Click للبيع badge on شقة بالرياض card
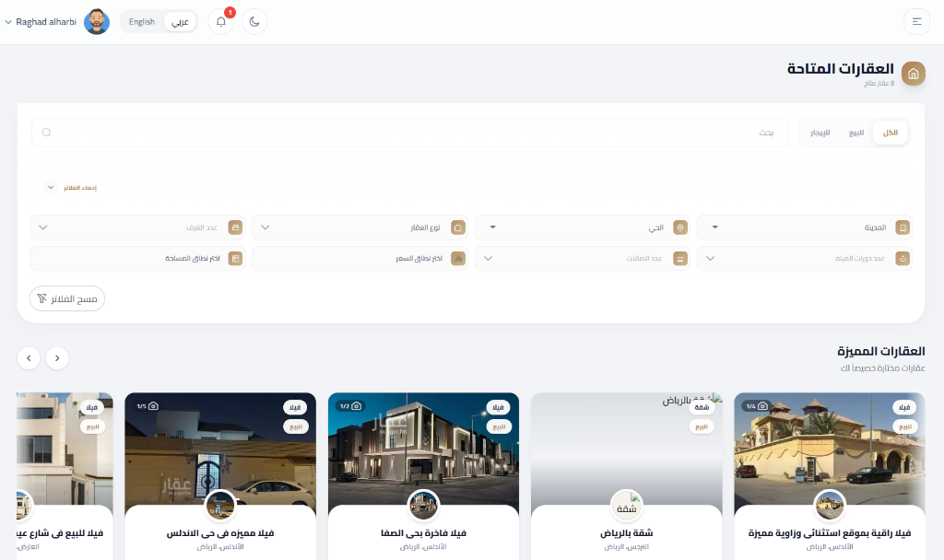 (x=702, y=426)
